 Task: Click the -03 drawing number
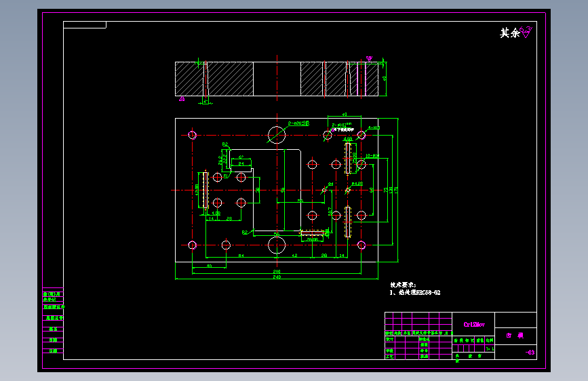[530, 352]
